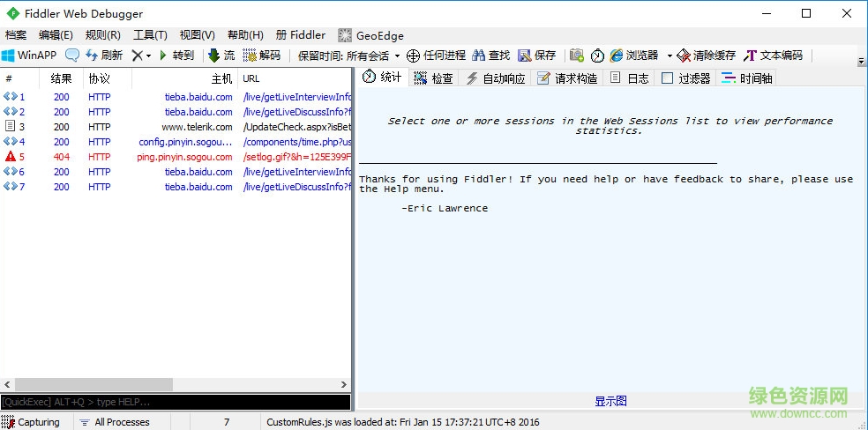Open the GeoEdge menu item
The width and height of the screenshot is (868, 430).
[370, 36]
